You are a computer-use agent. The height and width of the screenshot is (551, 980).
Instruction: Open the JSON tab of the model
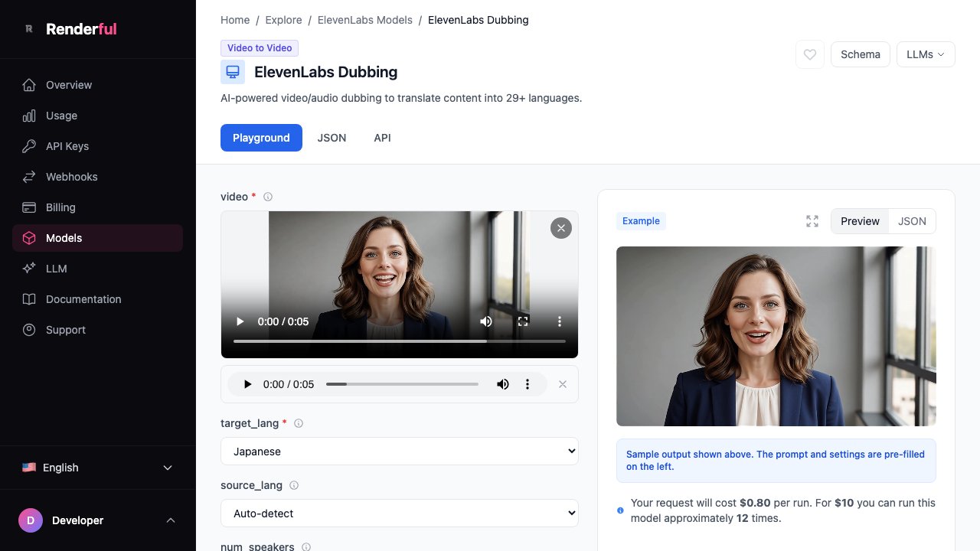click(332, 138)
